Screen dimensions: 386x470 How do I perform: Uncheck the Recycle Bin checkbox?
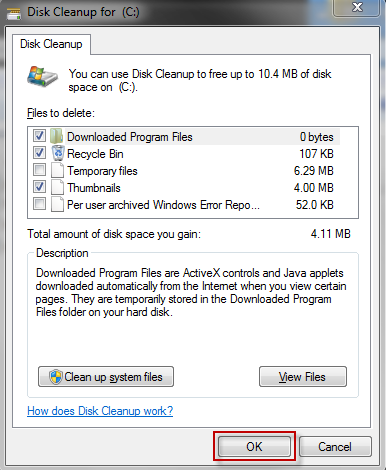tap(39, 153)
